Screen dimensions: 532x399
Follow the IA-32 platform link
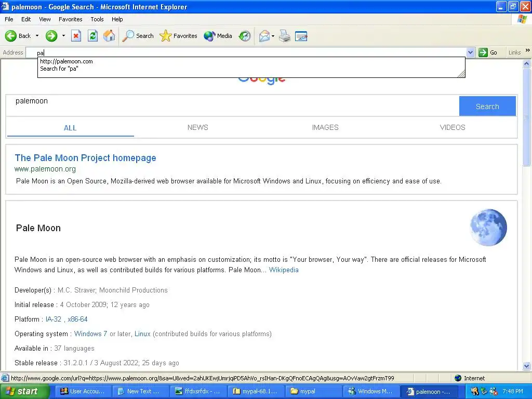[x=54, y=320]
